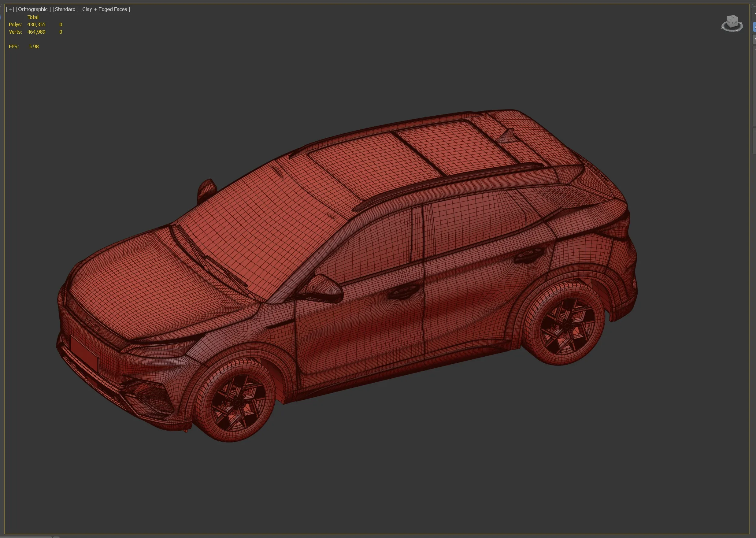Screen dimensions: 756x538
Task: Click the FPS readout 5.98
Action: point(34,46)
